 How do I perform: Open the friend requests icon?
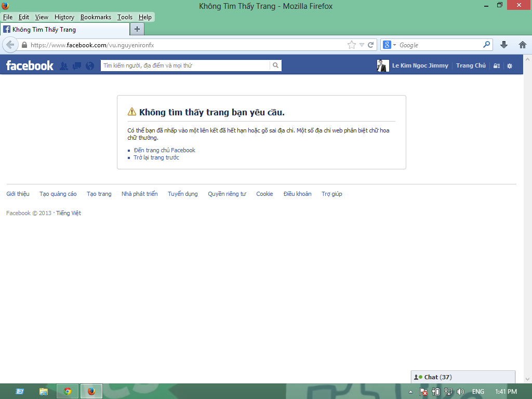(63, 66)
